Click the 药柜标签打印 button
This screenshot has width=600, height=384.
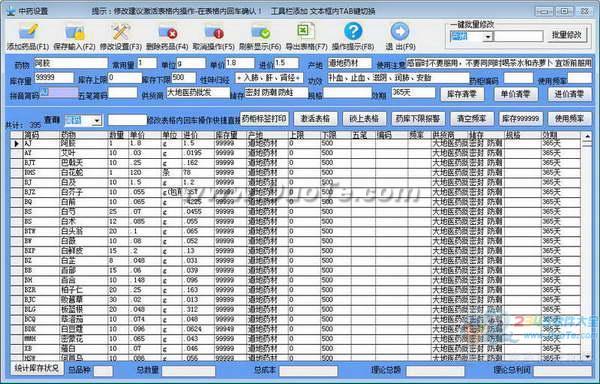(264, 119)
